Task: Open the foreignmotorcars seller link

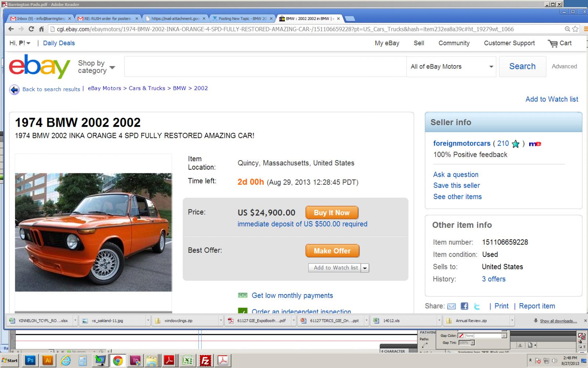Action: (462, 144)
